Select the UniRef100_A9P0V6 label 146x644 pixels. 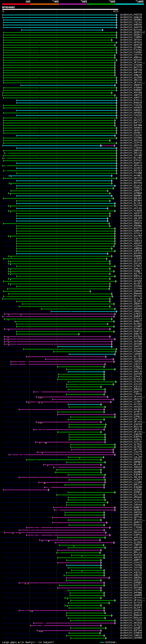(x=131, y=72)
